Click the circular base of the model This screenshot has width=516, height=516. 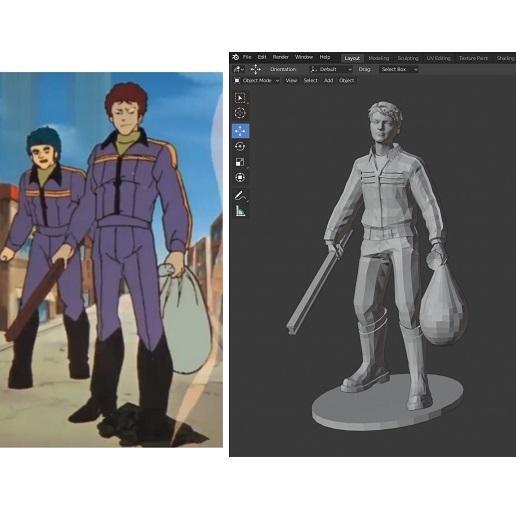(x=388, y=403)
